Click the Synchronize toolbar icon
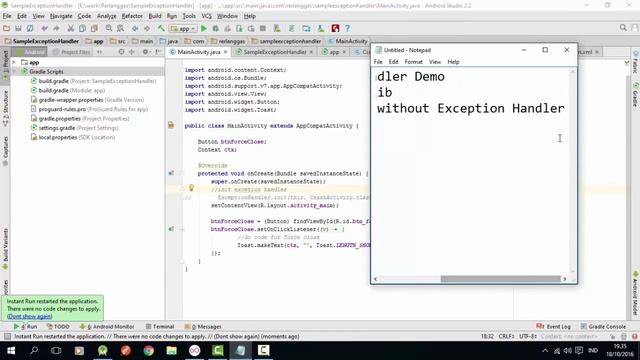640x360 pixels. click(30, 28)
